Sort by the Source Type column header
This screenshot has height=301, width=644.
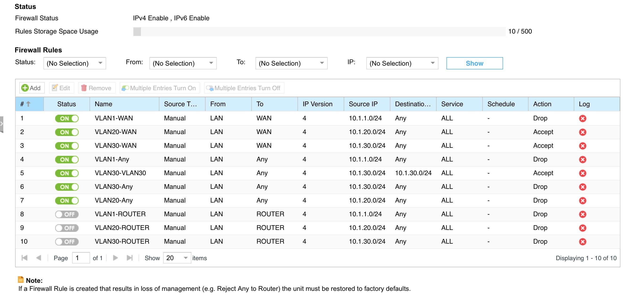182,104
